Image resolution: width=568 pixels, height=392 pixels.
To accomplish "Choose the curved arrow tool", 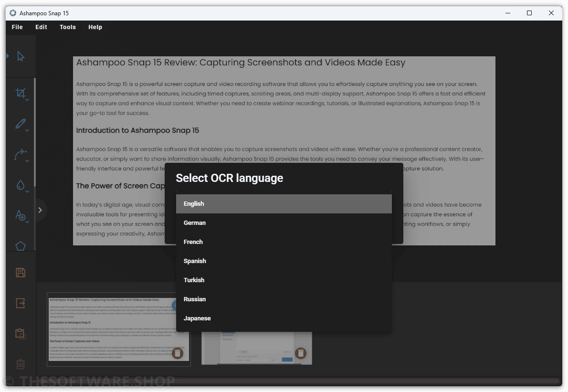I will coord(20,154).
